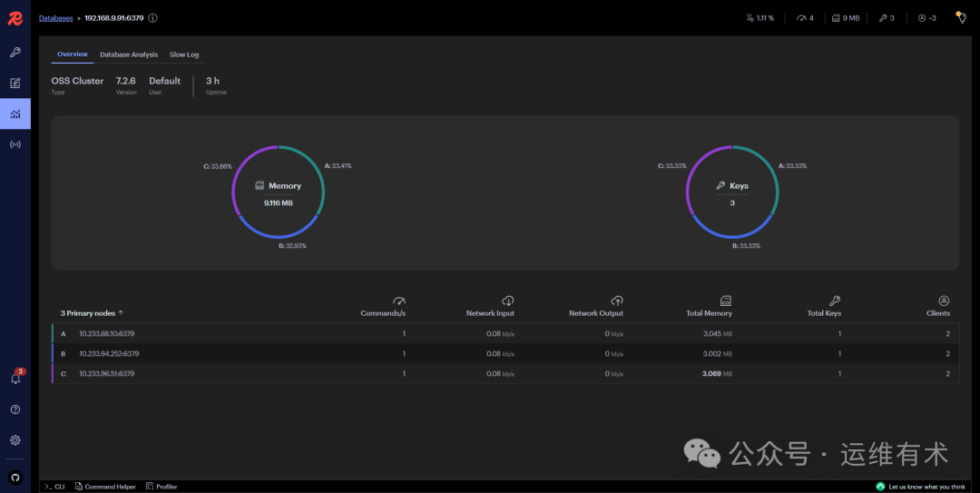Click Let us know what you think
980x493 pixels.
(x=921, y=486)
